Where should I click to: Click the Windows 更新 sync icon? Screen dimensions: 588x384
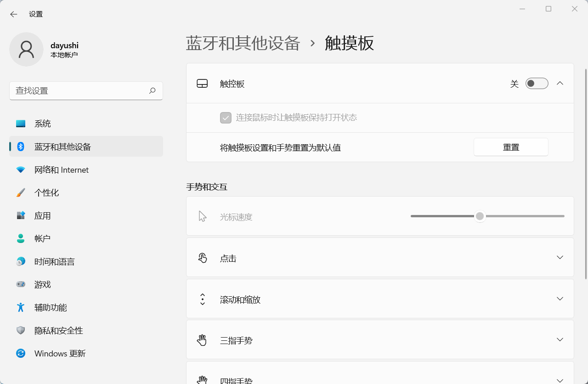click(21, 354)
